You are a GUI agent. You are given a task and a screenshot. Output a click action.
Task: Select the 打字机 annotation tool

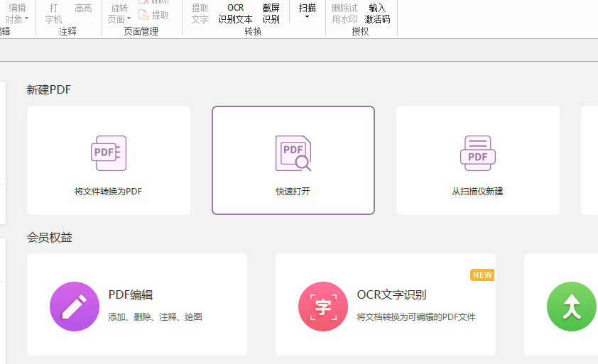pos(53,13)
